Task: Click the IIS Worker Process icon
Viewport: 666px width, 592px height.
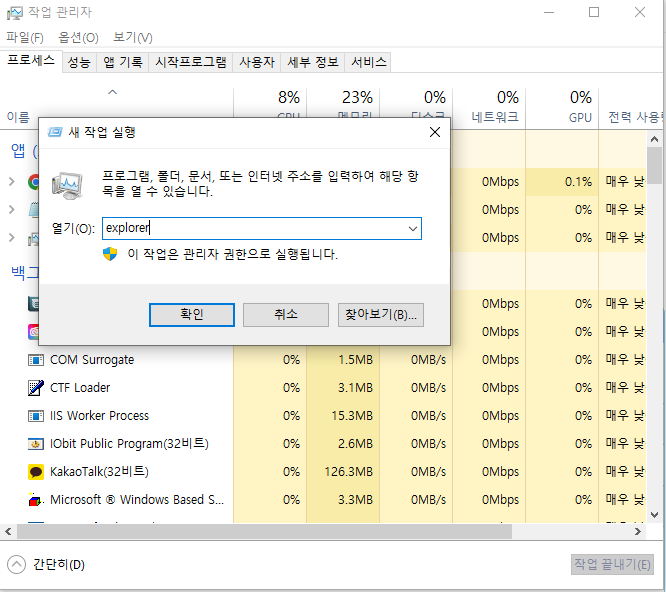Action: click(x=36, y=416)
